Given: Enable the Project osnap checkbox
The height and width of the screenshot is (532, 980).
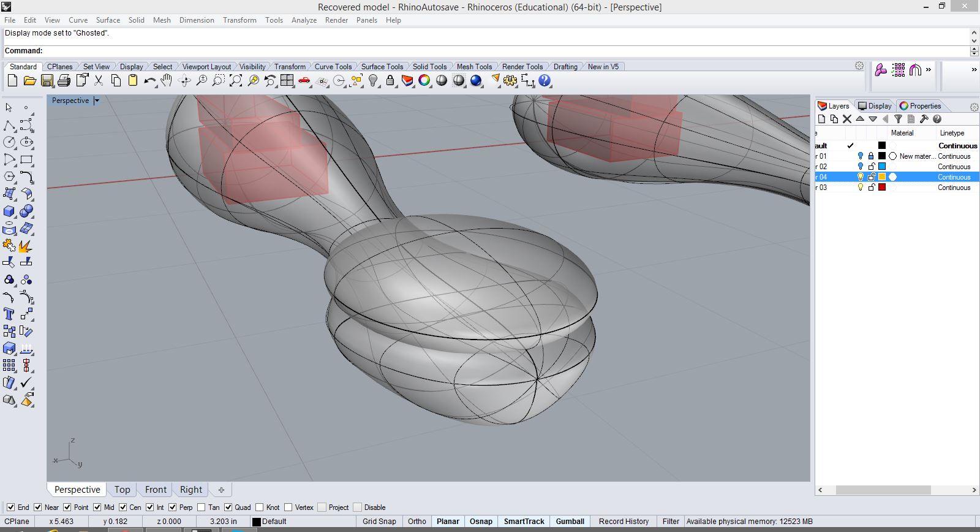Looking at the screenshot, I should [322, 507].
